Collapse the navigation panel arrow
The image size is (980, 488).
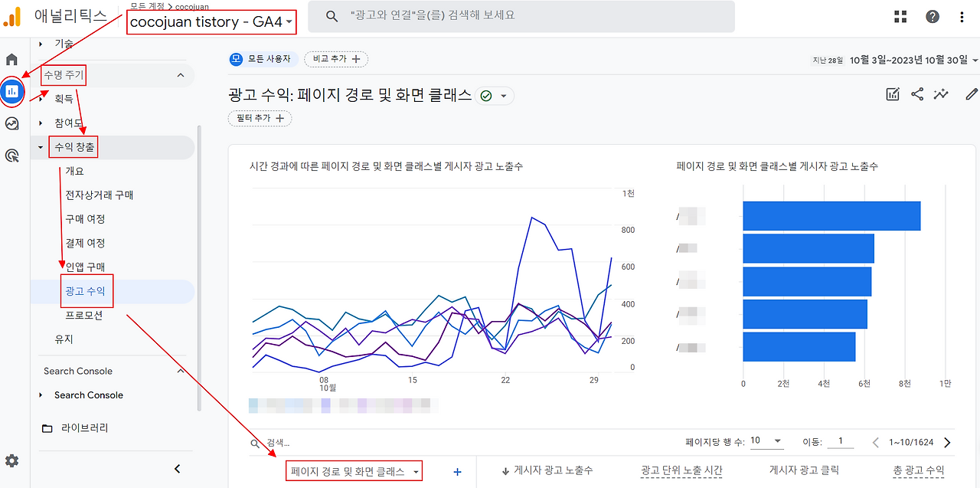point(178,469)
